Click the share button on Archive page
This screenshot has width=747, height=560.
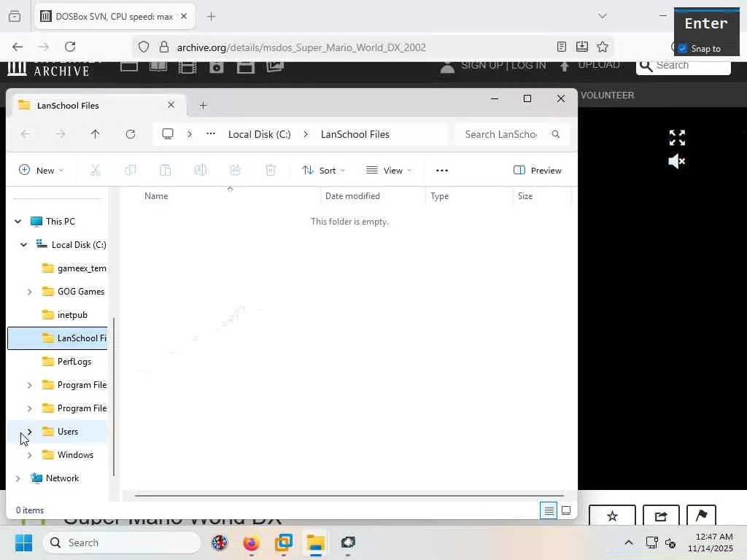pyautogui.click(x=661, y=516)
